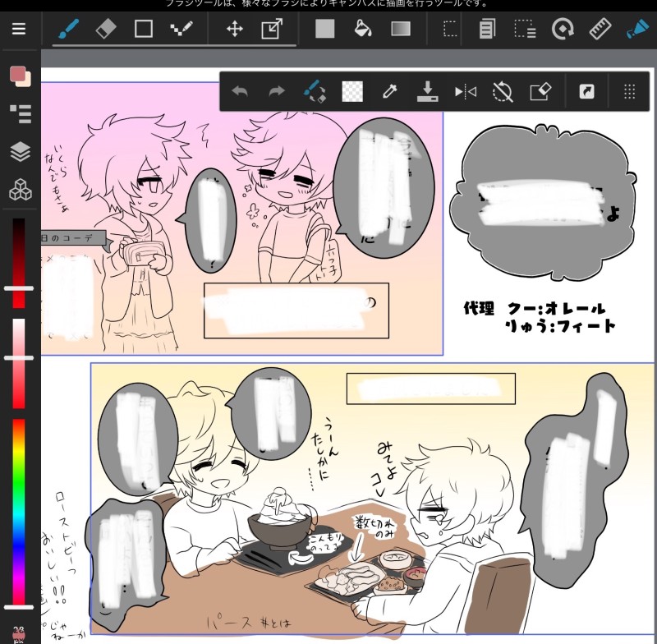Open the selection options menu icon
The image size is (657, 644).
525,30
